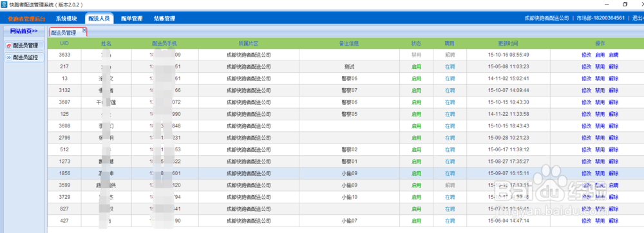Click the 退出 link at top right
Viewport: 644px width, 233px height.
(638, 18)
